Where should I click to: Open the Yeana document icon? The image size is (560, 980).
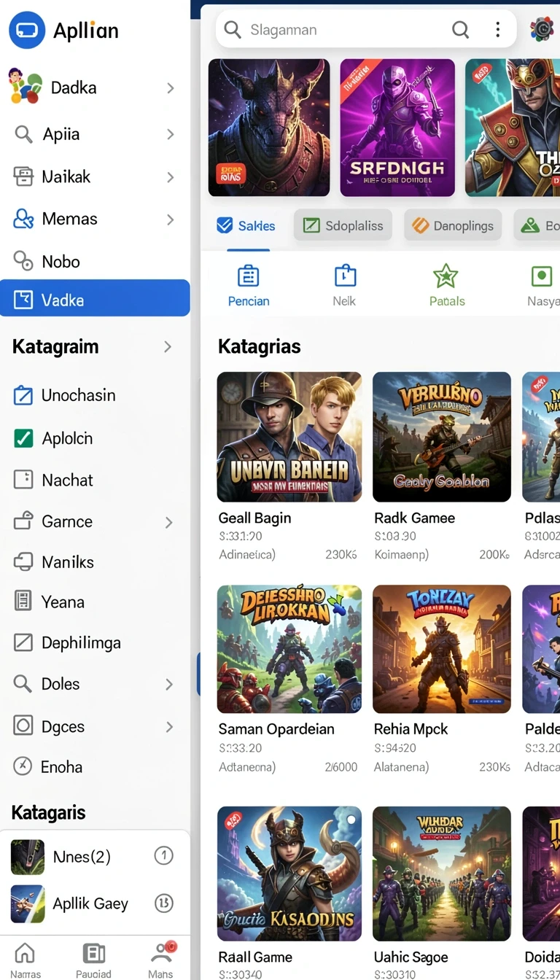pos(23,602)
